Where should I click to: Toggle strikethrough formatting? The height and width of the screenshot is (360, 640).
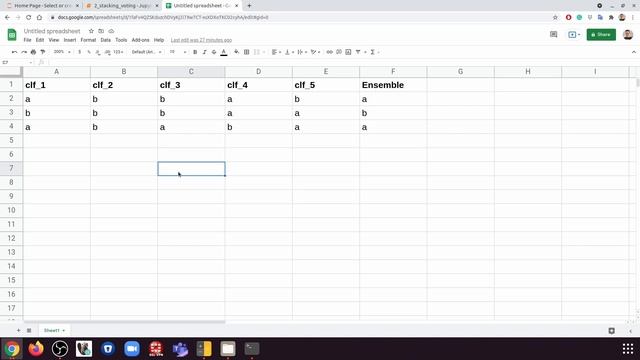point(214,52)
